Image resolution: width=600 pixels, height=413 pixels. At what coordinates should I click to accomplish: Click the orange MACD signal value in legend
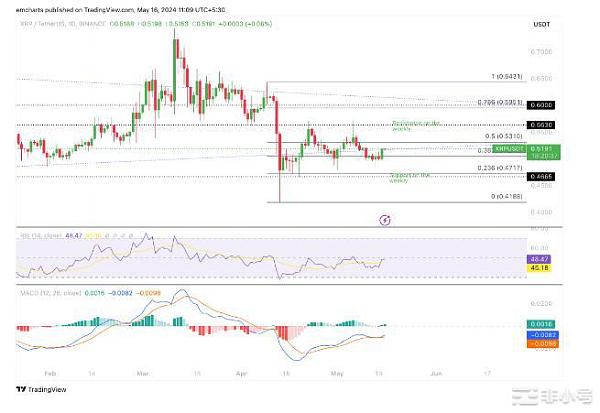click(x=150, y=293)
